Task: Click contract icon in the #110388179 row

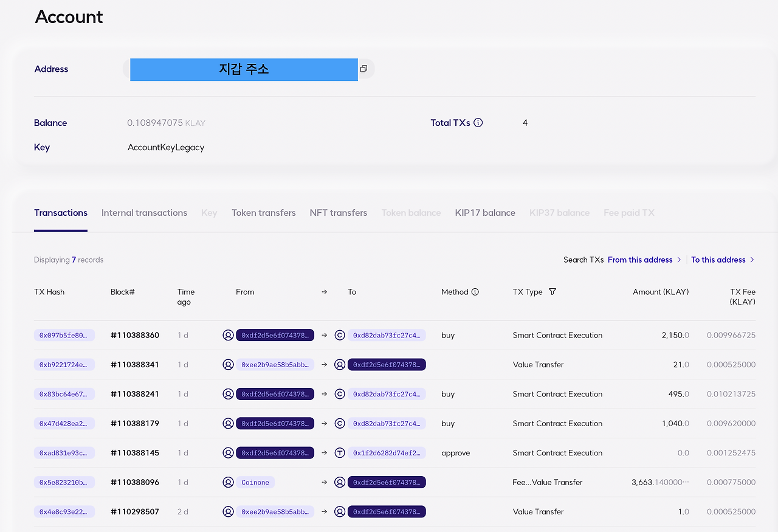Action: (x=340, y=423)
